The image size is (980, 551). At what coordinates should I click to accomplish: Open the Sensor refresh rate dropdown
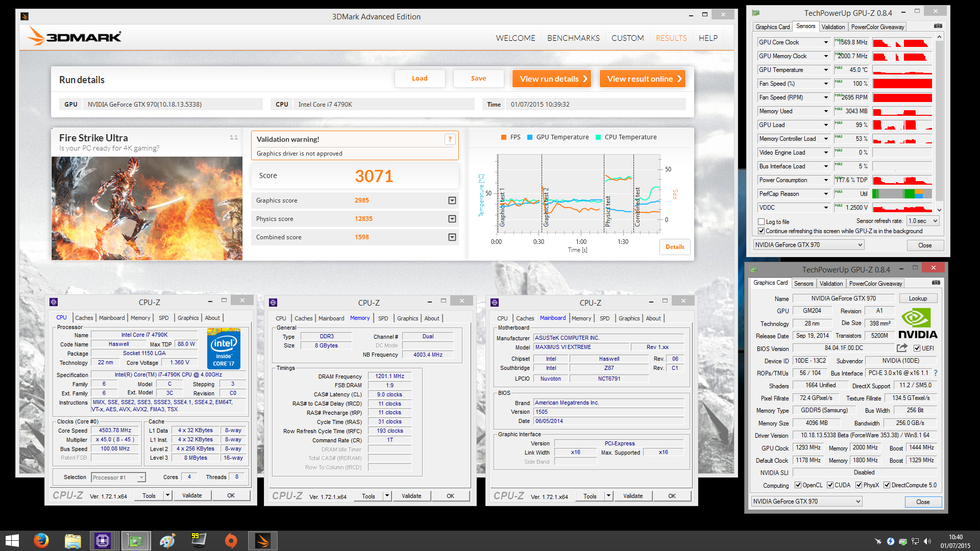923,221
